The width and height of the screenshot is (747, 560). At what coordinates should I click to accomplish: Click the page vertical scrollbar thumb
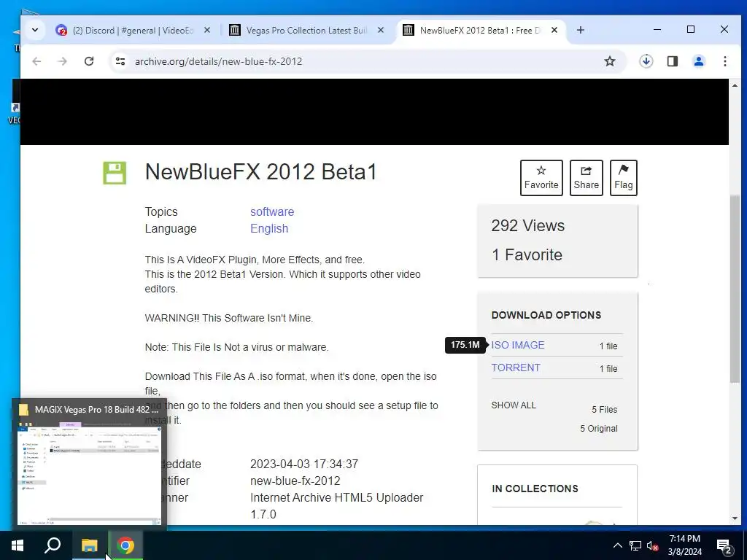[x=735, y=289]
